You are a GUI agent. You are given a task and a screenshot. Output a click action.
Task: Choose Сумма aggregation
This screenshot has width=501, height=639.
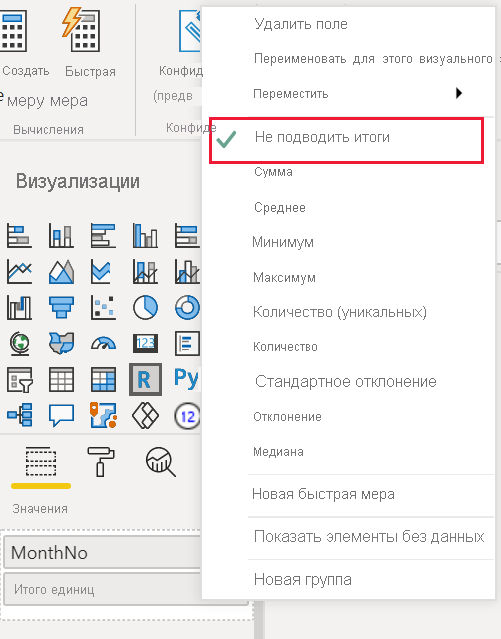pos(274,172)
